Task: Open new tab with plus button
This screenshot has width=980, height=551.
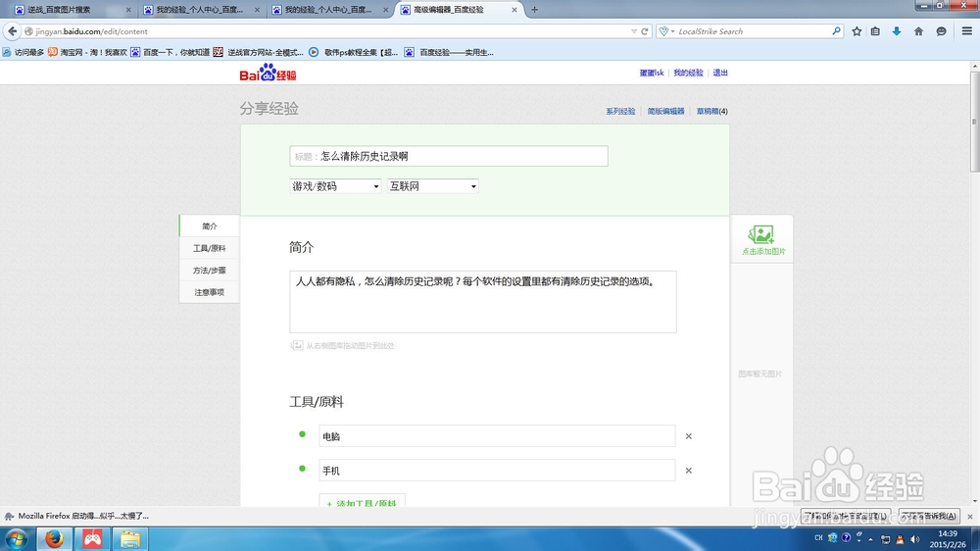Action: (534, 10)
